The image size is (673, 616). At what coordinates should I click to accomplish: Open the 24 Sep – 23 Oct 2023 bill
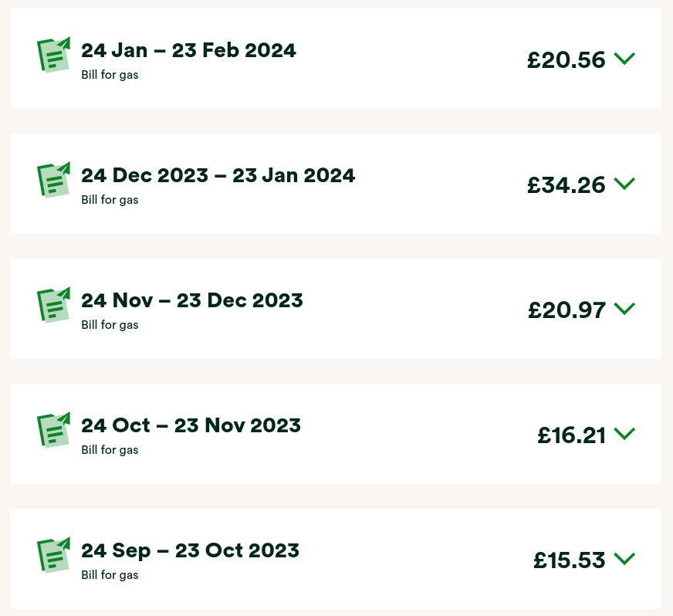click(190, 551)
